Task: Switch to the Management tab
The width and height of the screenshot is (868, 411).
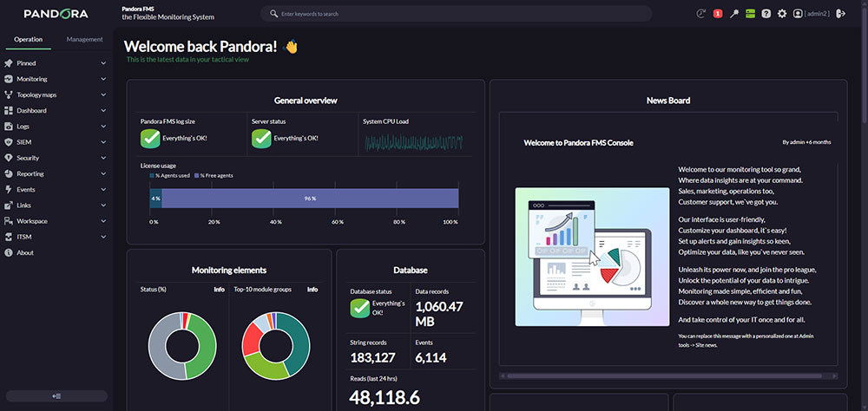Action: click(84, 39)
